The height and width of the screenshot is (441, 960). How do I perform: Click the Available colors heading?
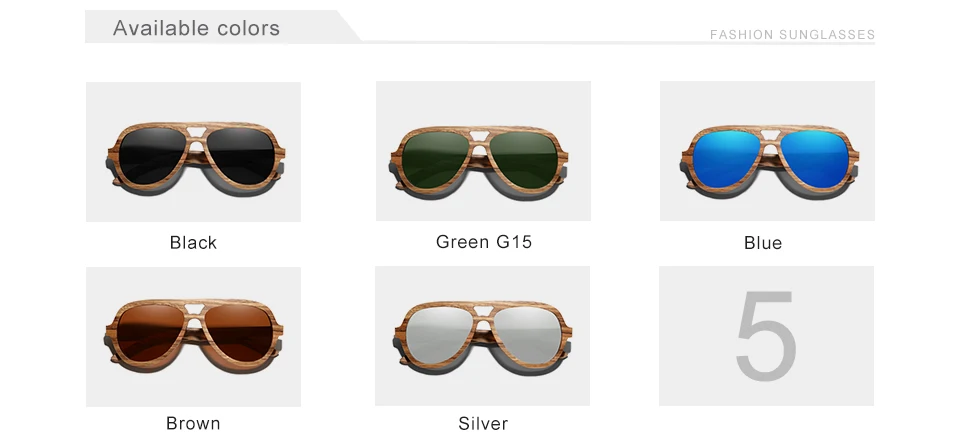197,28
